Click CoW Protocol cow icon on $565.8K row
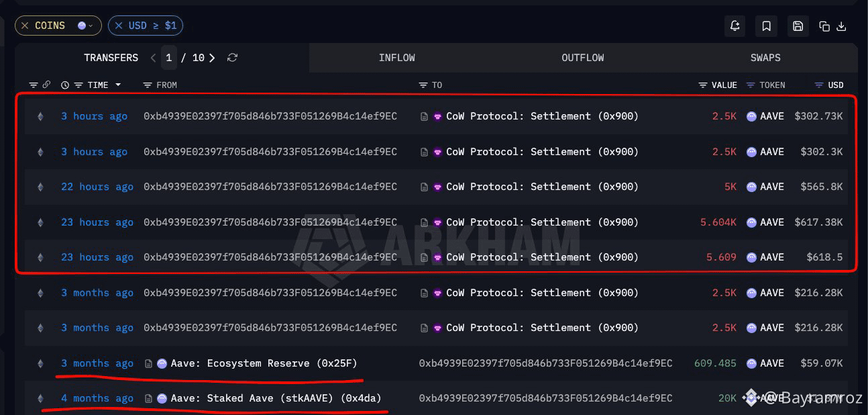The height and width of the screenshot is (415, 868). [x=437, y=187]
